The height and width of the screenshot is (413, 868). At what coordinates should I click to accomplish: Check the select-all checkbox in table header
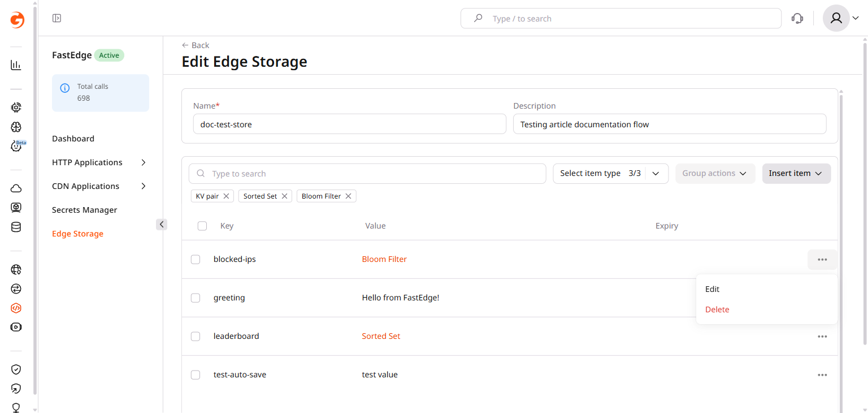tap(202, 226)
